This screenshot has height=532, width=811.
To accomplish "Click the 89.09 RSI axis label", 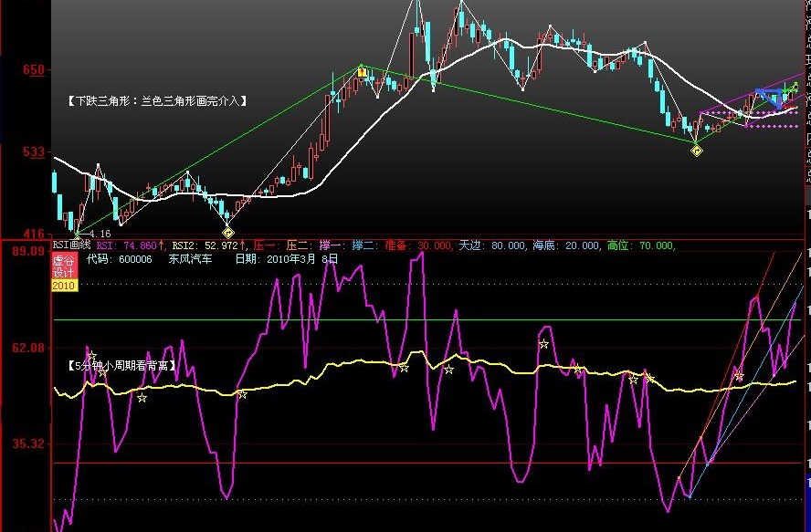I will [28, 251].
